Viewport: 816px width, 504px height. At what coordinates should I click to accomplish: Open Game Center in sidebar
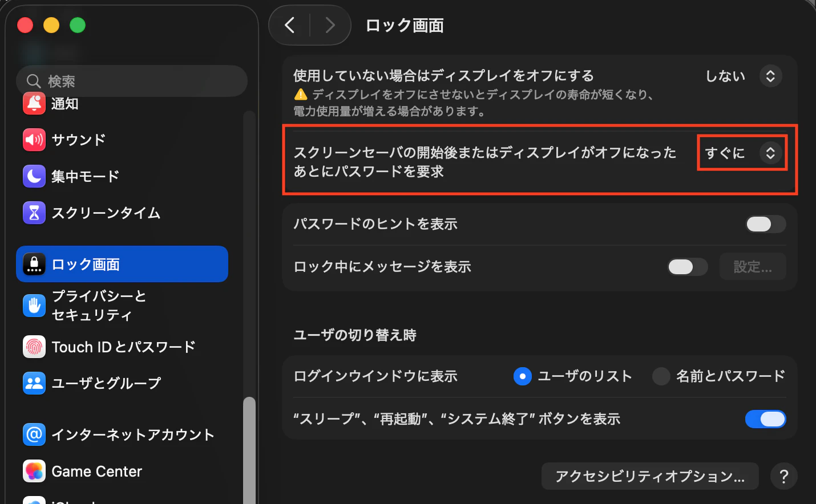click(122, 471)
